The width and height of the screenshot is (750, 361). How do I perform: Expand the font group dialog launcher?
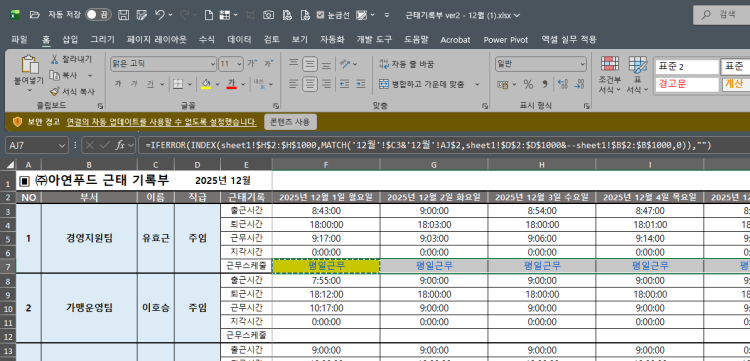(x=276, y=105)
